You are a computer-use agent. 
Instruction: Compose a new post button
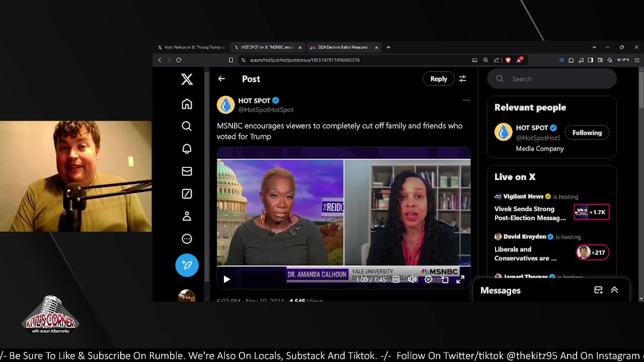click(x=187, y=265)
